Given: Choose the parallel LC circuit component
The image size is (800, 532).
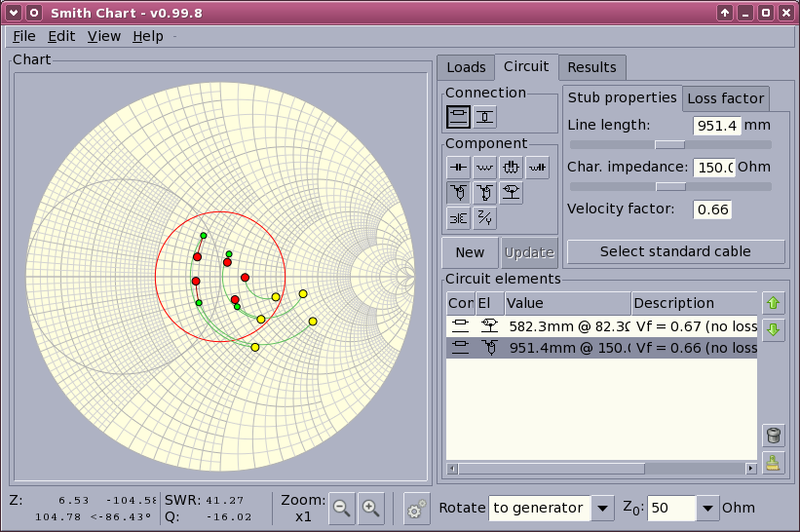Looking at the screenshot, I should (x=512, y=168).
